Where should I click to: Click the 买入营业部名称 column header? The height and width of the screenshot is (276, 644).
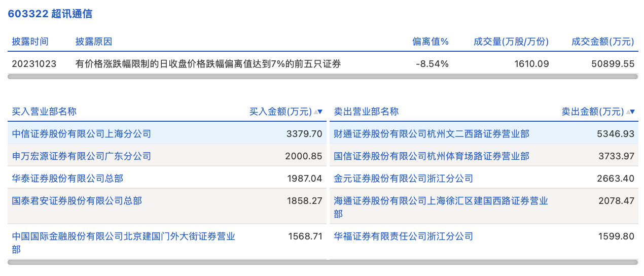pyautogui.click(x=44, y=112)
